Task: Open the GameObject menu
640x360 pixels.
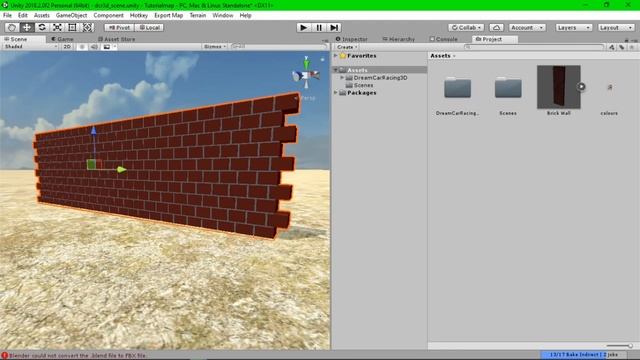Action: [71, 15]
